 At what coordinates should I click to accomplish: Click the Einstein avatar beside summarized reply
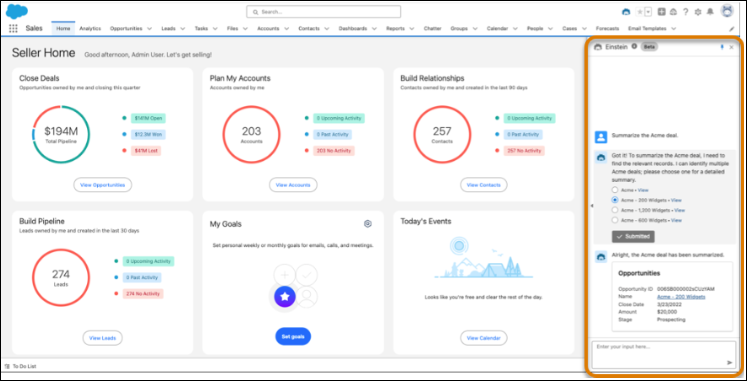click(x=601, y=257)
